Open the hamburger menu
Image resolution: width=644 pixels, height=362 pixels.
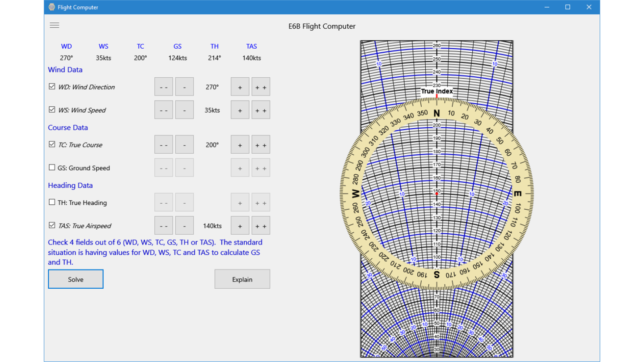[55, 25]
